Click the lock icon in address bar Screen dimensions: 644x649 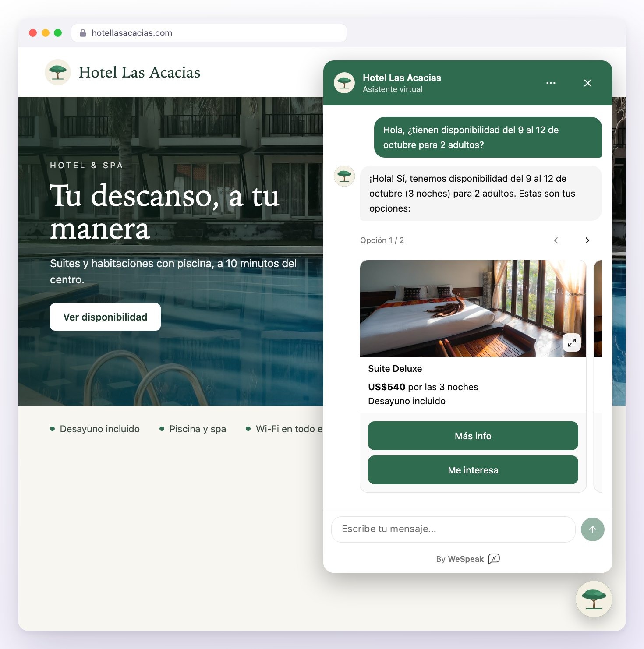click(x=83, y=33)
